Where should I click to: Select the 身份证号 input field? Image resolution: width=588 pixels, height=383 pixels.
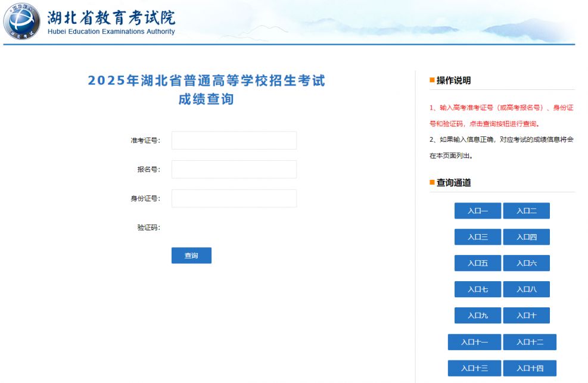234,198
